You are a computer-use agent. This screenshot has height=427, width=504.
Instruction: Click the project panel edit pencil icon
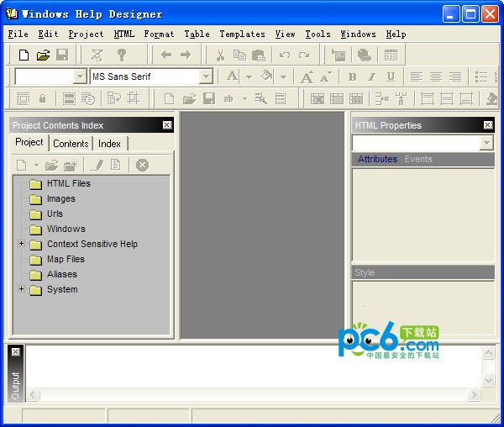click(97, 166)
